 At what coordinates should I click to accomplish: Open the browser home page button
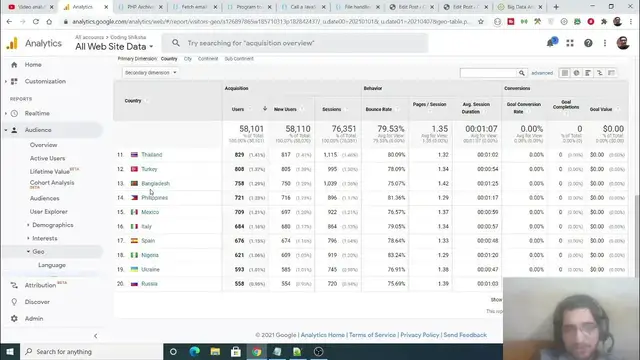(x=49, y=22)
